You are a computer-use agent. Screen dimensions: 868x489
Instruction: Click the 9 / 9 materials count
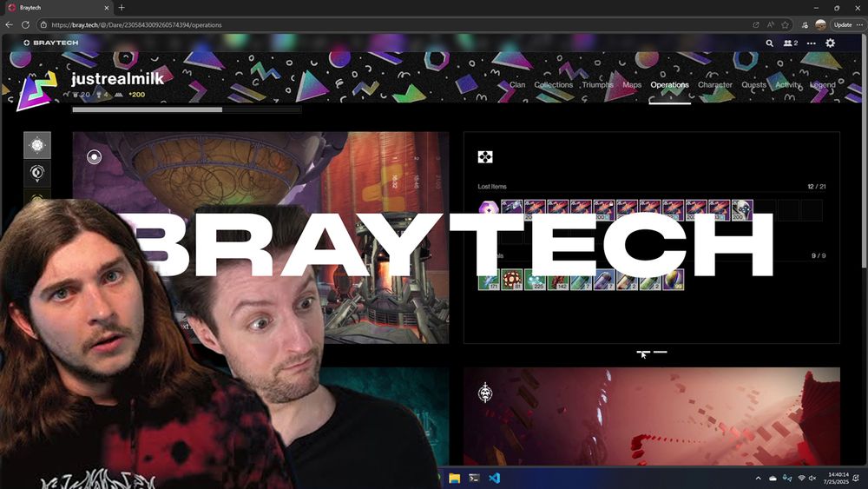pyautogui.click(x=819, y=256)
